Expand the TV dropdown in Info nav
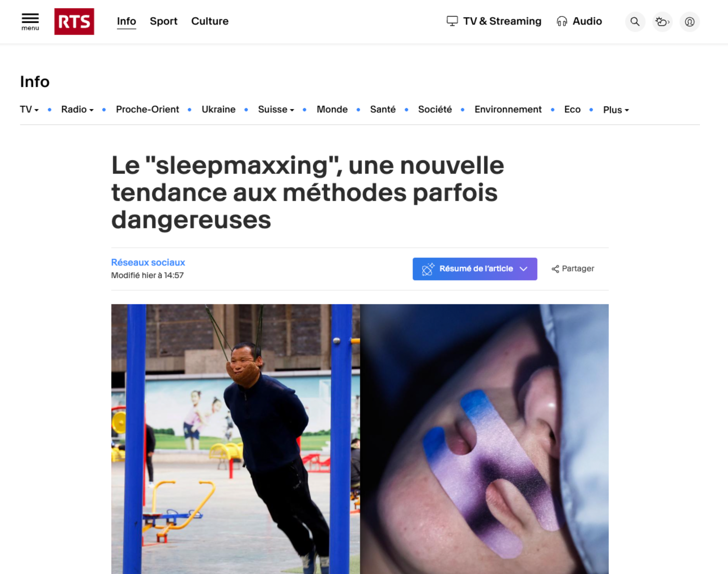 (x=29, y=110)
